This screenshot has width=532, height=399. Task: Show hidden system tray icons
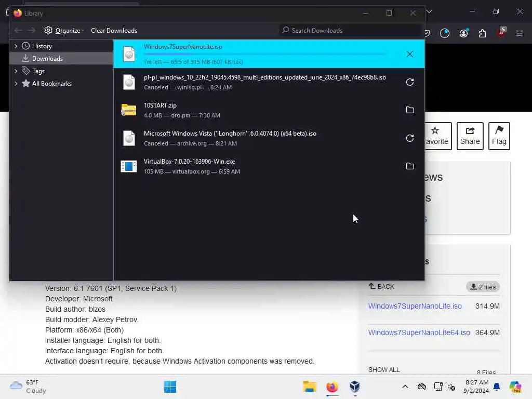tap(405, 387)
